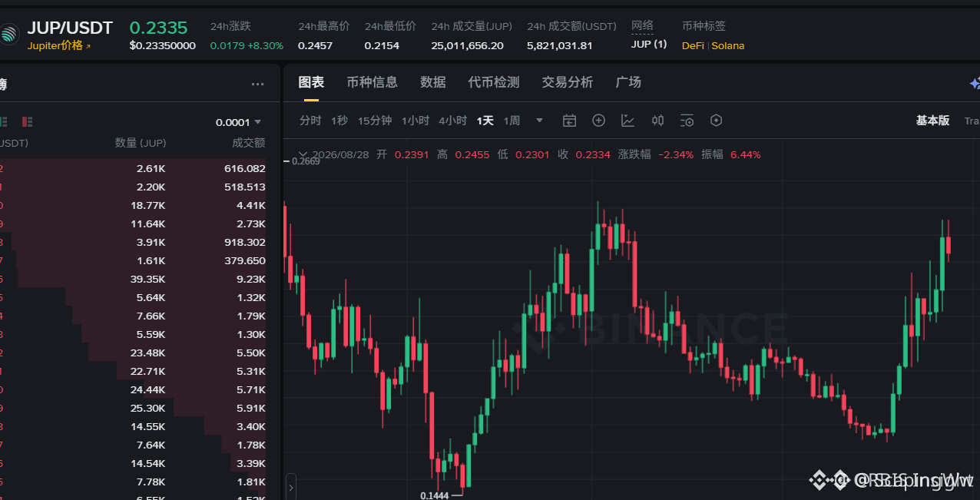Switch chart to 基本版 mode

tap(932, 121)
